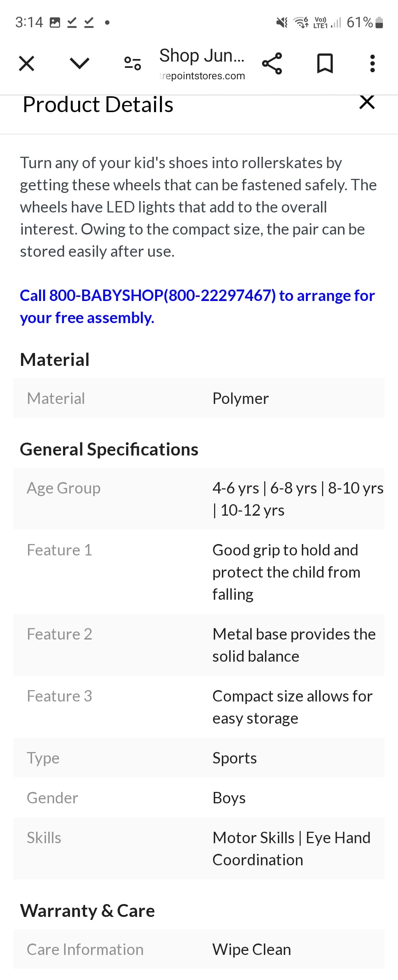Tap the battery status icon
The width and height of the screenshot is (398, 980).
(x=379, y=23)
